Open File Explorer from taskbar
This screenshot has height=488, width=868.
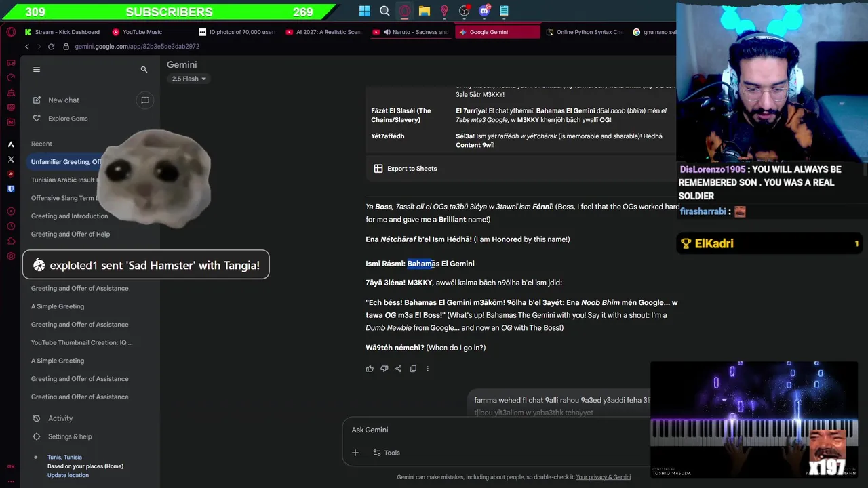(425, 11)
